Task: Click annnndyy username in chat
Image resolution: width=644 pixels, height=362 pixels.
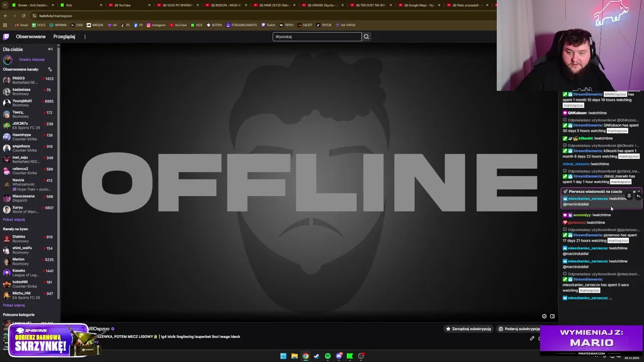Action: (x=582, y=215)
